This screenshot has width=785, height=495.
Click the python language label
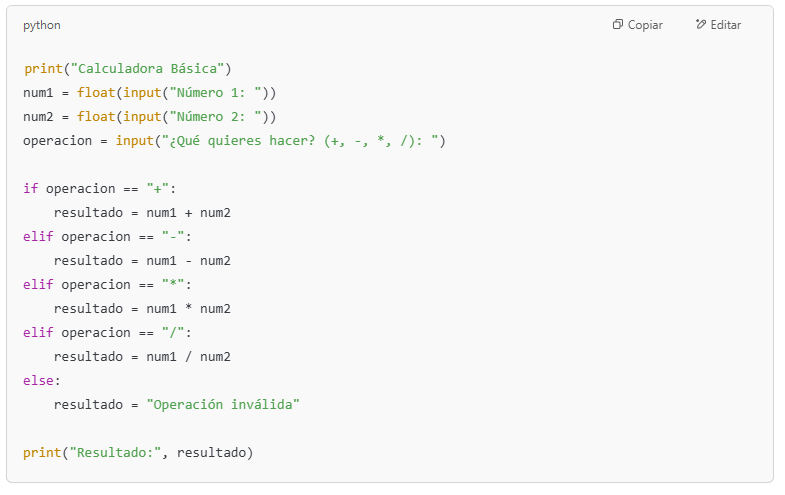click(42, 25)
